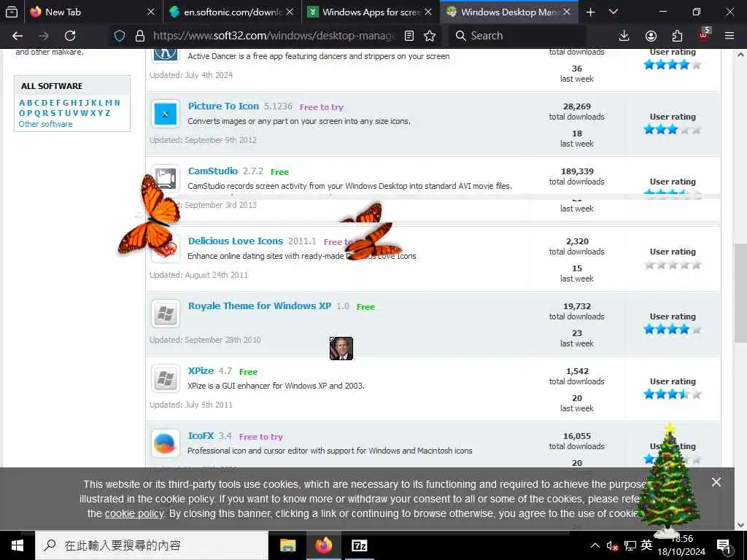The height and width of the screenshot is (560, 747).
Task: Click the network tray icon
Action: point(630,545)
